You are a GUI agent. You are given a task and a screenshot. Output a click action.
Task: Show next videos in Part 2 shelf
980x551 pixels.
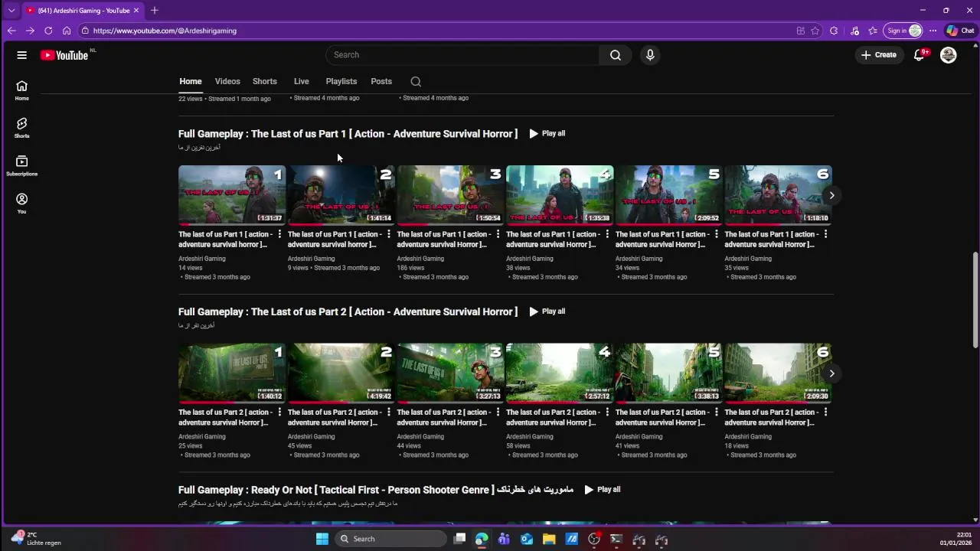(831, 373)
